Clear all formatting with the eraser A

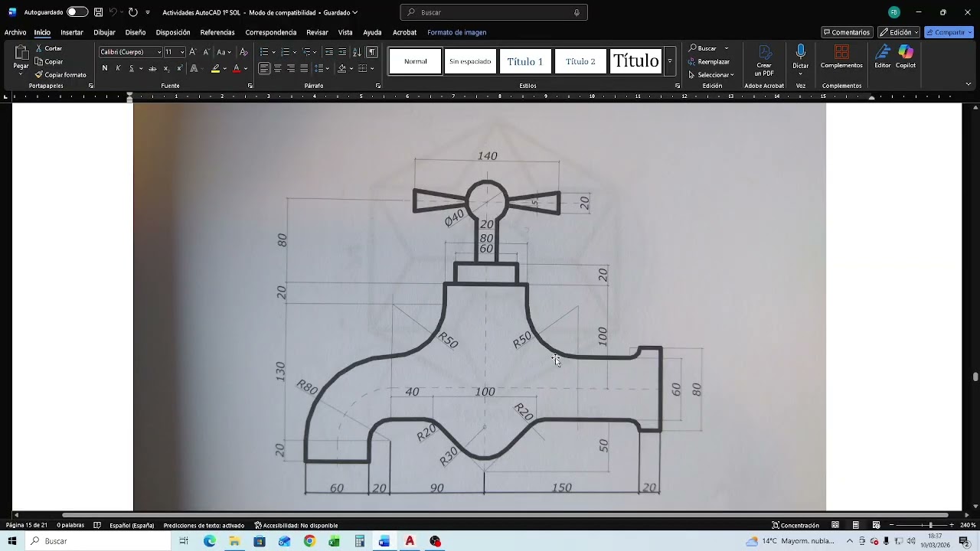point(243,52)
